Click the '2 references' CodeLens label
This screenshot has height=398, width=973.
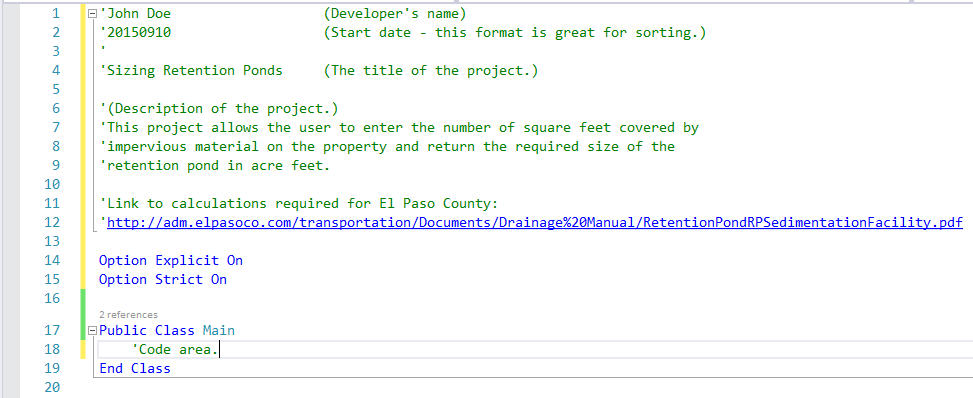pos(128,315)
